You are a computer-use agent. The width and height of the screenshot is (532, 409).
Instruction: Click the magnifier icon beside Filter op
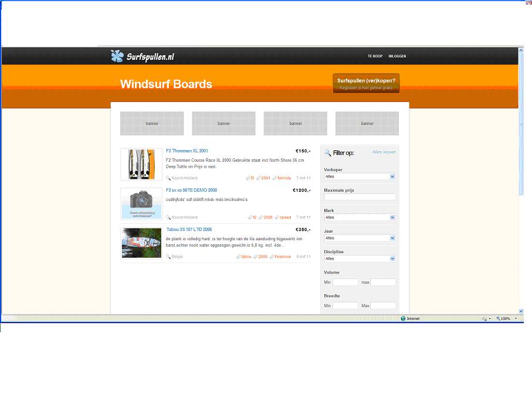pyautogui.click(x=327, y=153)
